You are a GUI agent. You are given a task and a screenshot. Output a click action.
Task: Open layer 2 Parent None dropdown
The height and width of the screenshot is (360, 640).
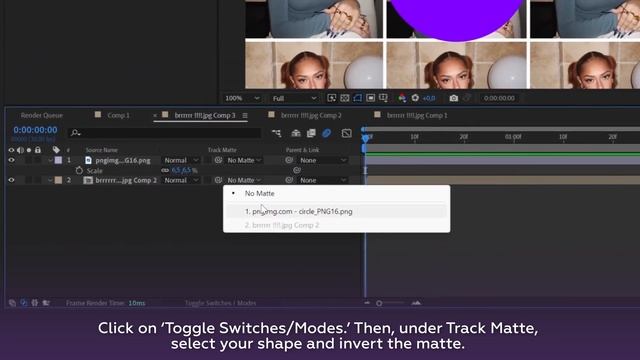click(323, 180)
